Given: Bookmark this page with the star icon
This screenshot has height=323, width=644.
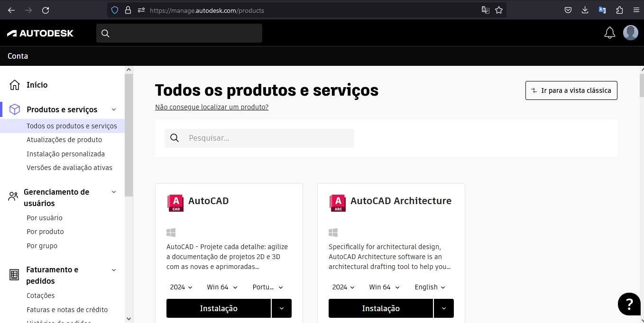Looking at the screenshot, I should tap(498, 10).
